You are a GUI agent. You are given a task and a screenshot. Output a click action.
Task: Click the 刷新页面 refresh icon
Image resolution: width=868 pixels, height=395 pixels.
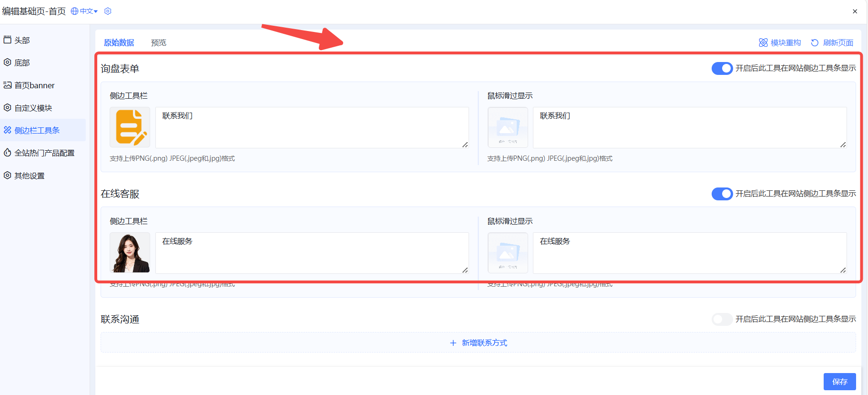click(815, 43)
